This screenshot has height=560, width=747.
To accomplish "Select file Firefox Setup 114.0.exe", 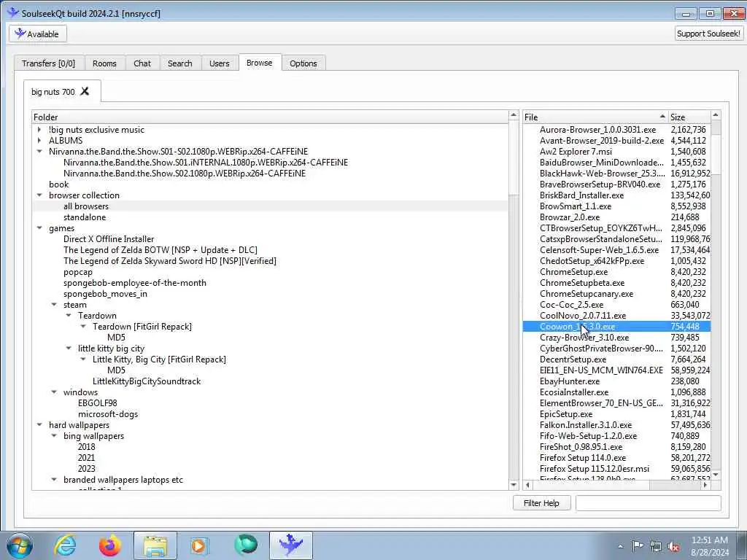I will pyautogui.click(x=583, y=458).
